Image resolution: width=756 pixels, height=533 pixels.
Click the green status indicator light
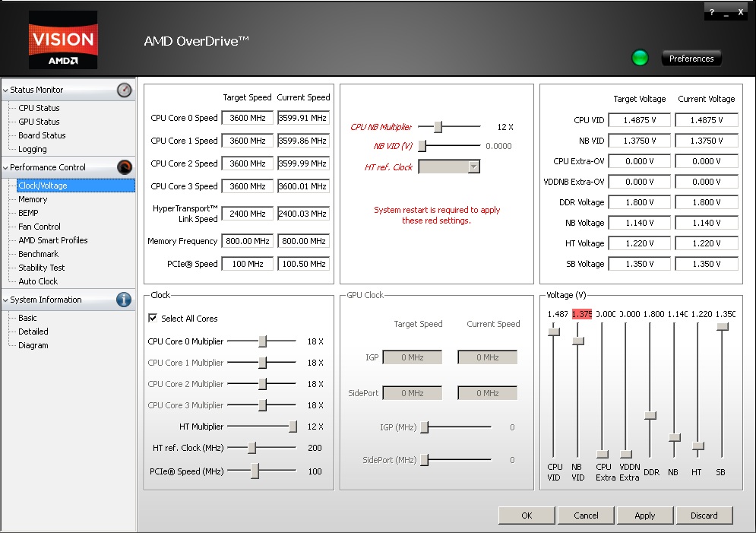(x=640, y=58)
